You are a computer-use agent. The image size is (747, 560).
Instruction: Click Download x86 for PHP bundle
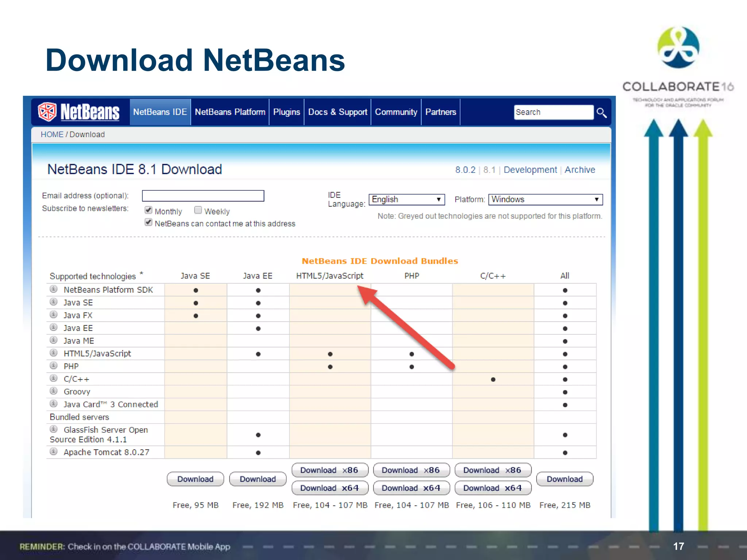point(411,470)
